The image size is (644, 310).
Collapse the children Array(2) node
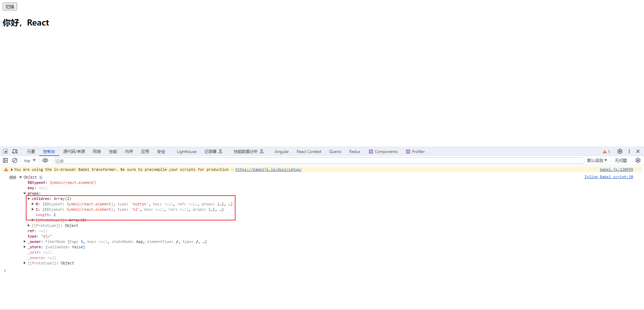(29, 199)
